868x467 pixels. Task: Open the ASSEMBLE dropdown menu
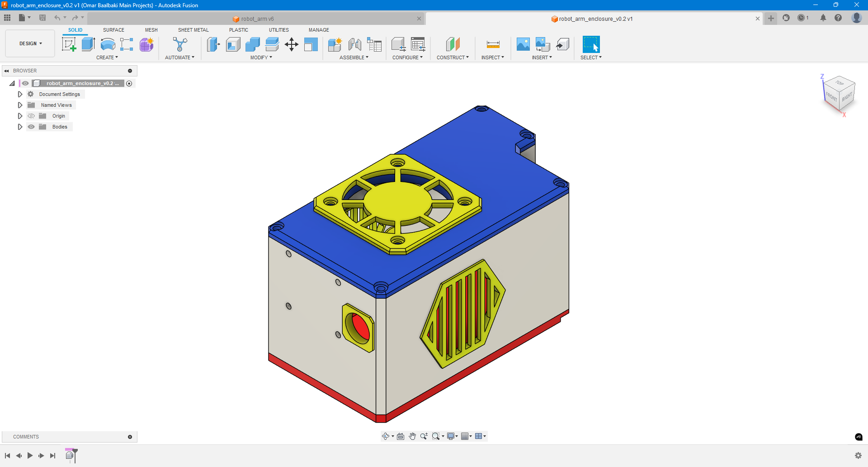tap(354, 57)
